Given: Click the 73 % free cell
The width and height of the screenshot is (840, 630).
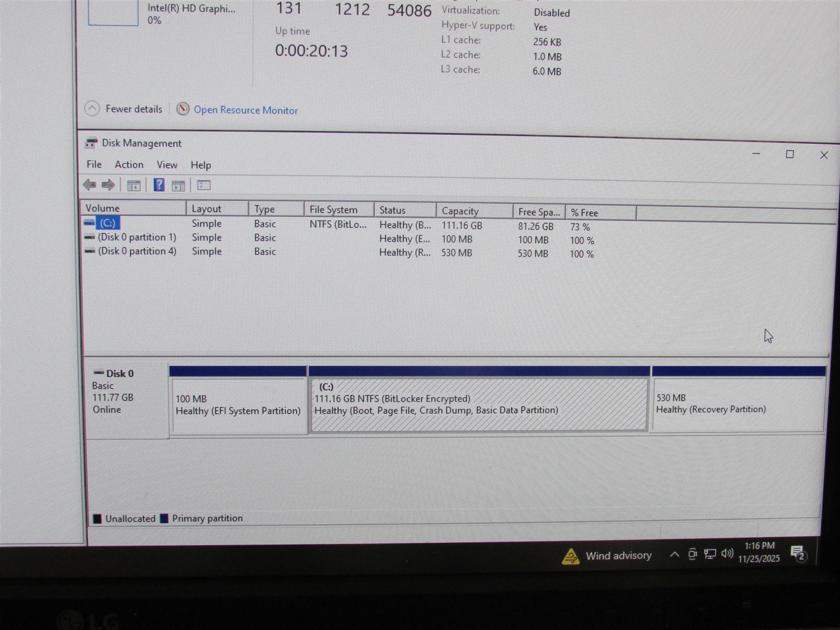Looking at the screenshot, I should pyautogui.click(x=580, y=227).
